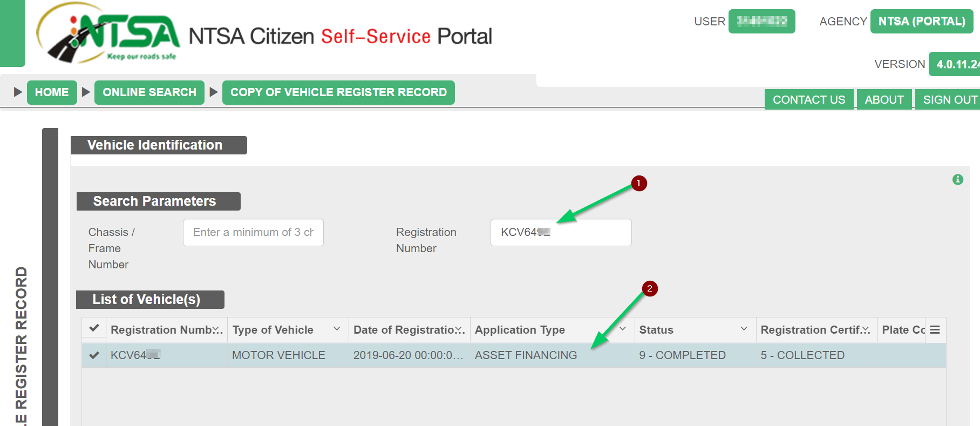Click NTSA Citizen Self-Service Portal title
Image resolution: width=980 pixels, height=426 pixels.
340,36
